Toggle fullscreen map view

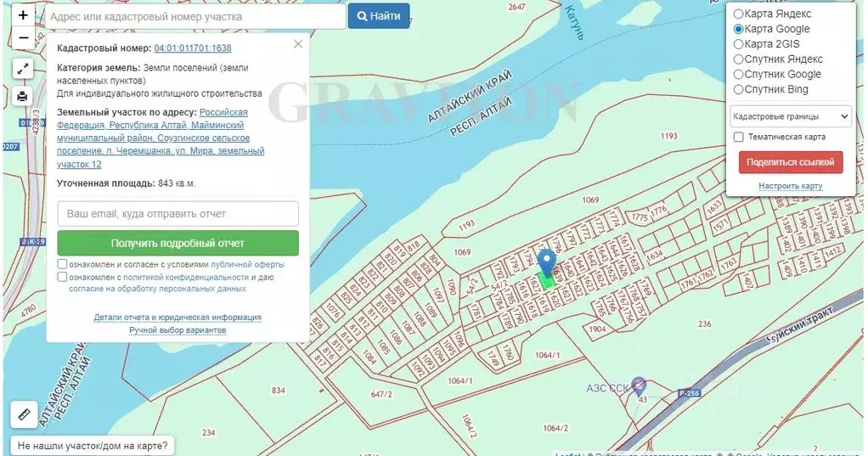click(23, 70)
